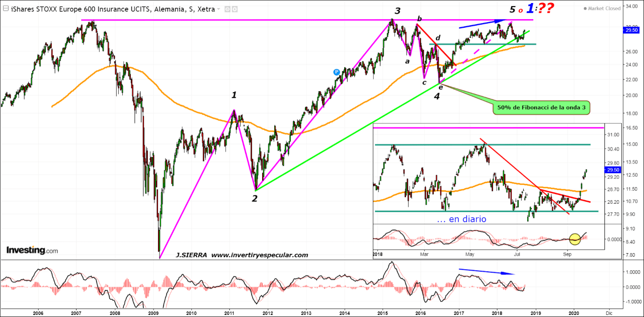Click the Market Closed status indicator

(603, 9)
